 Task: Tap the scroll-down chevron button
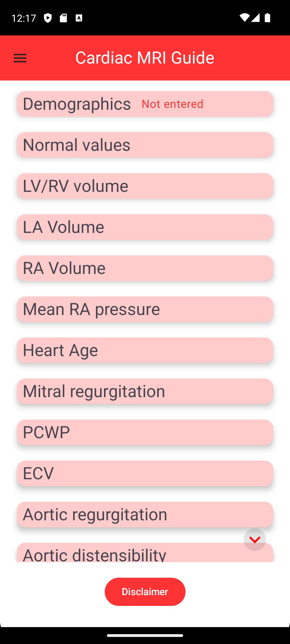255,539
